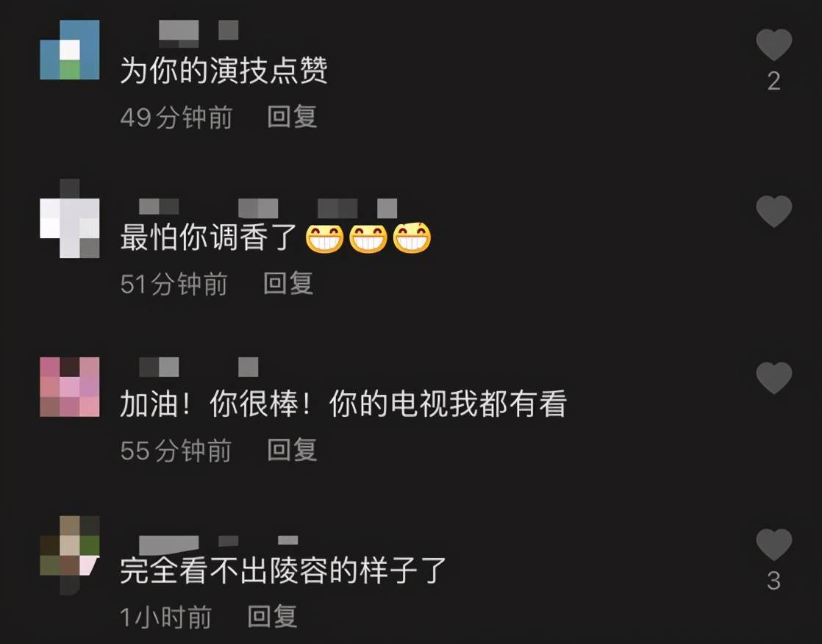Open the pink pixelated avatar profile

[70, 387]
